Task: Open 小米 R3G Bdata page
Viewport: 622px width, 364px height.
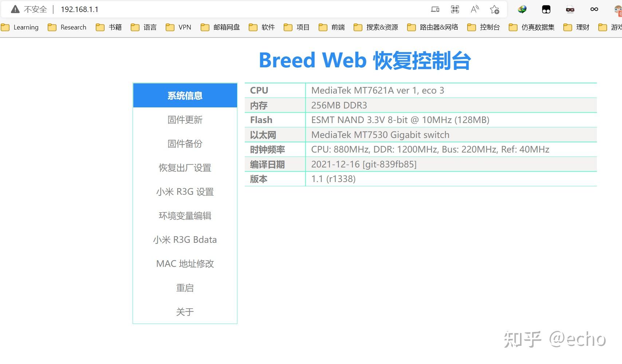Action: 185,240
